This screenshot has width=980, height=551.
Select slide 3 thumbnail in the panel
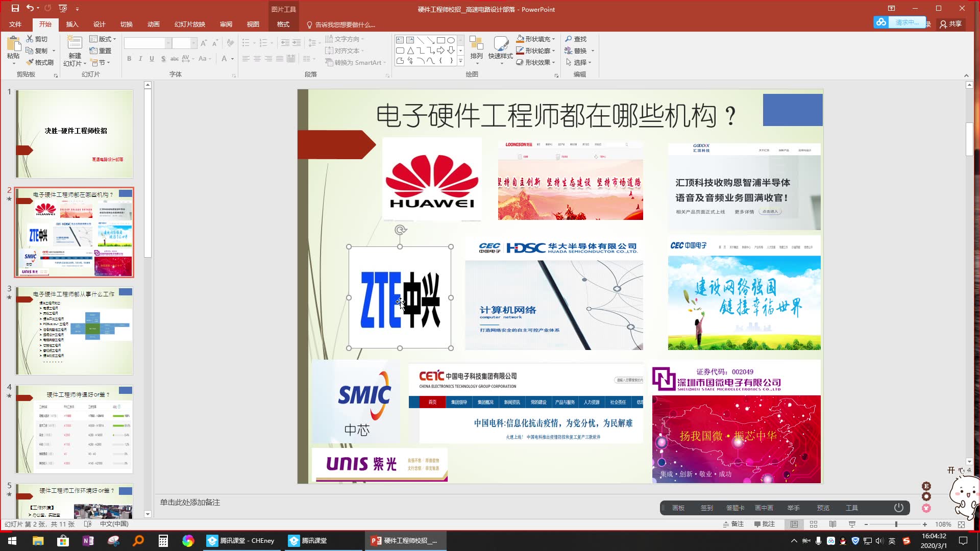(75, 331)
